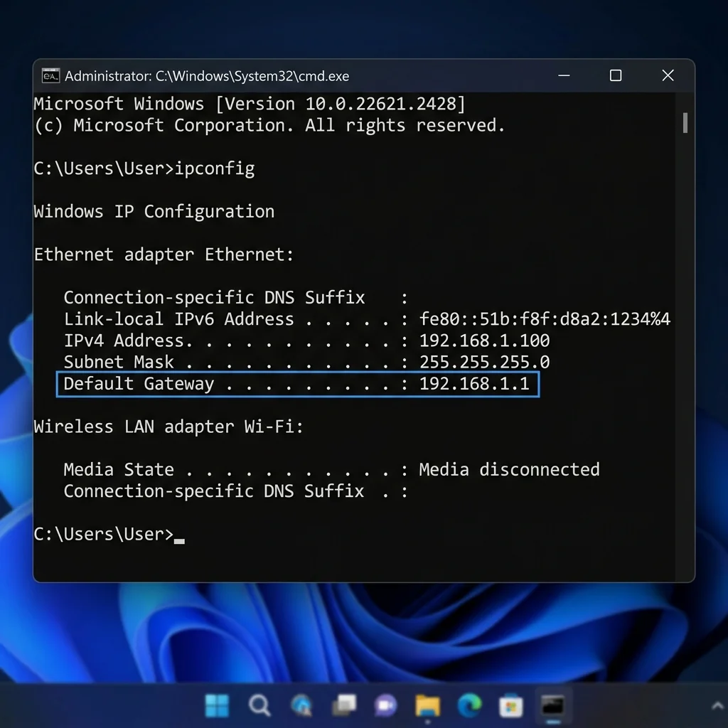Image resolution: width=728 pixels, height=728 pixels.
Task: Open the taskbar Search magnifier
Action: click(259, 706)
